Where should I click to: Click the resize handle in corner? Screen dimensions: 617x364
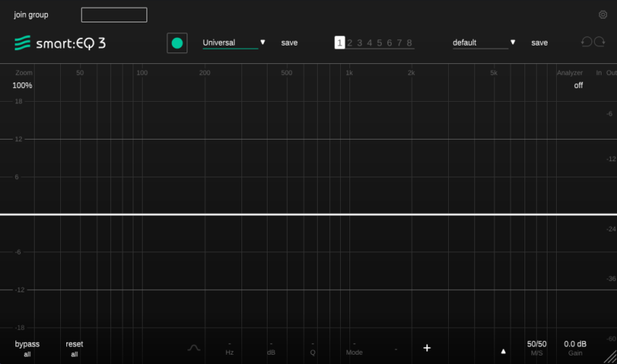pyautogui.click(x=610, y=357)
